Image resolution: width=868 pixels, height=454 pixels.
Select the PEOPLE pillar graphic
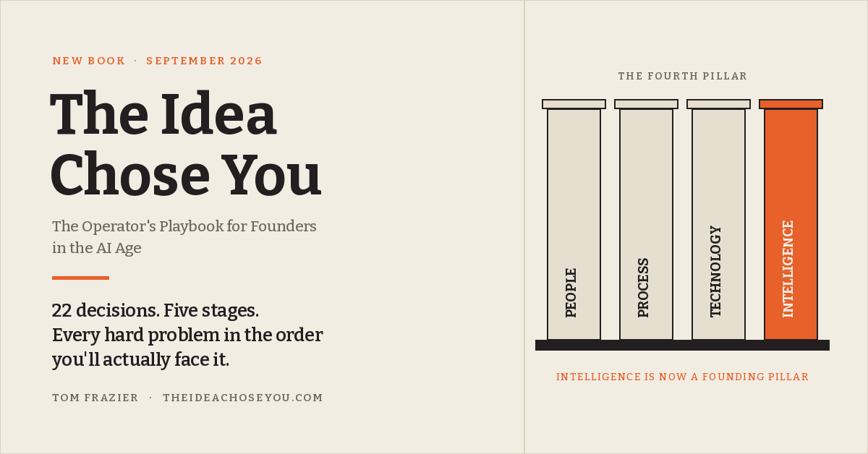[x=574, y=224]
